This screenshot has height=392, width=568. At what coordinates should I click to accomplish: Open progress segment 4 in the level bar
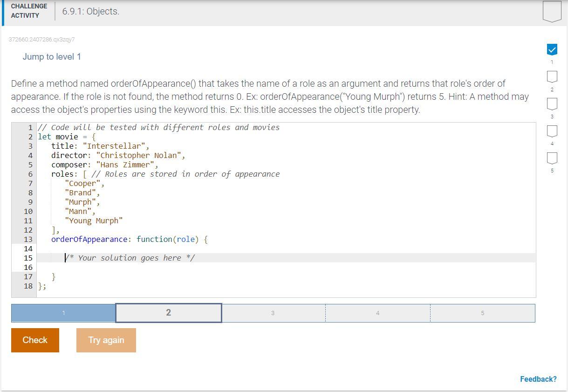click(377, 313)
